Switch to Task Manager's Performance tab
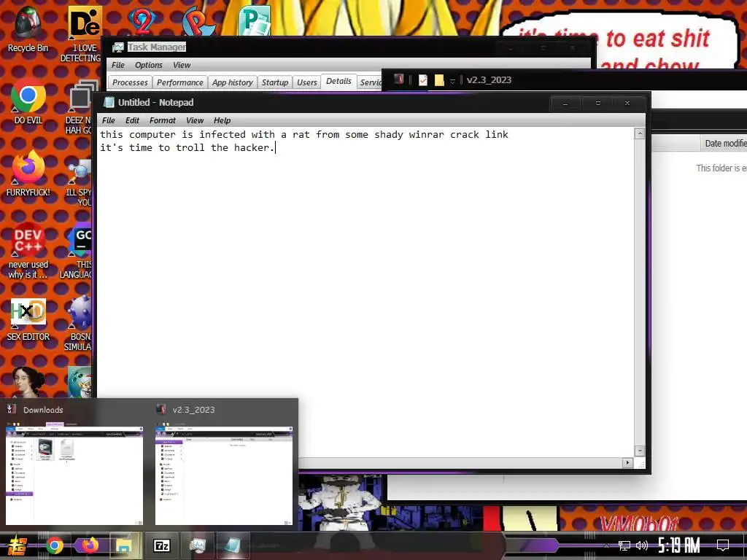This screenshot has height=560, width=747. 180,82
